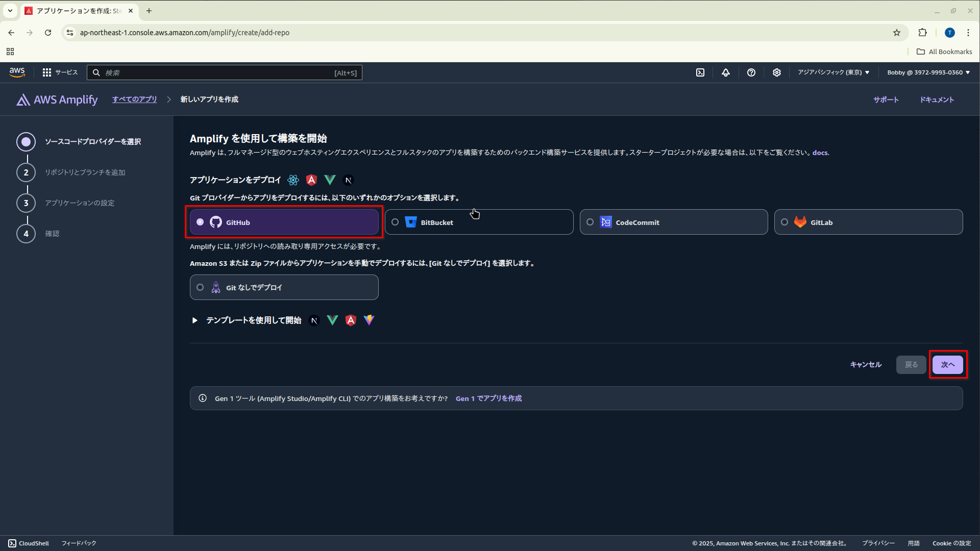Open the settings gear icon in AWS header

[x=777, y=72]
